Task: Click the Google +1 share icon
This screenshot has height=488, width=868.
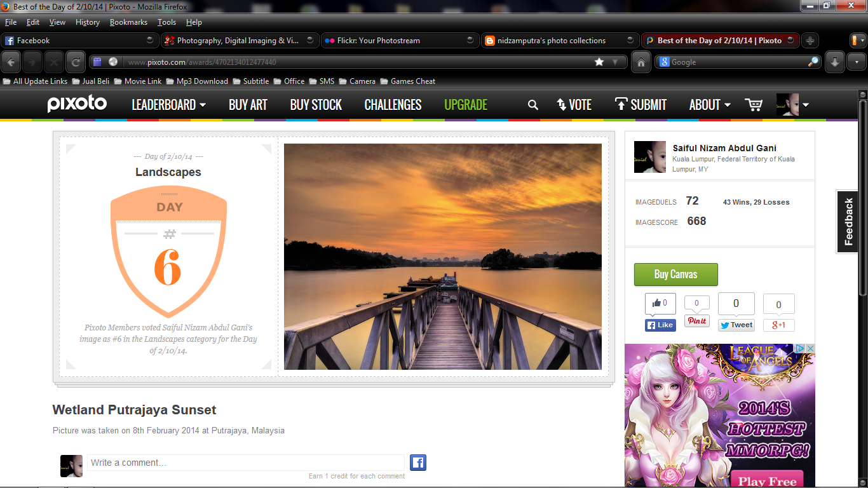Action: (x=778, y=325)
